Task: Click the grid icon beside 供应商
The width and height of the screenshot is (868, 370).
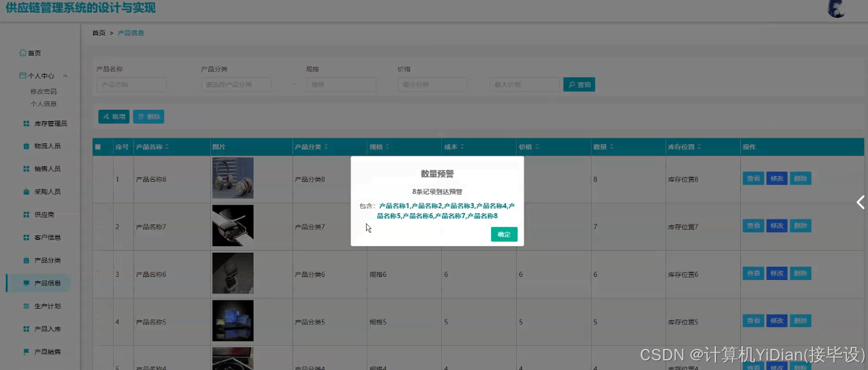Action: point(26,214)
